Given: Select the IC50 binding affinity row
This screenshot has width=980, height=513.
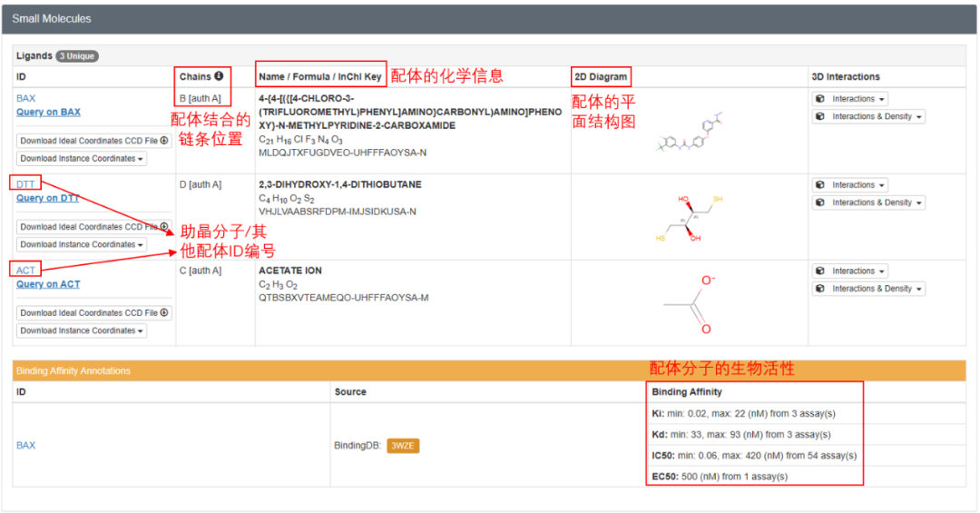Looking at the screenshot, I should tap(754, 456).
